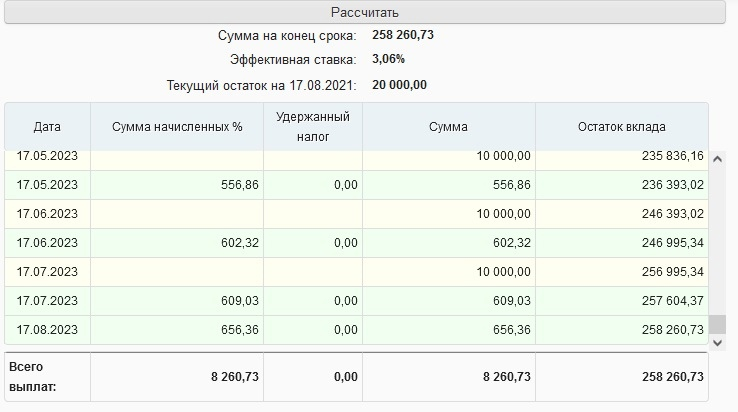
Task: Select the 17.08.2023 date cell
Action: pos(47,330)
